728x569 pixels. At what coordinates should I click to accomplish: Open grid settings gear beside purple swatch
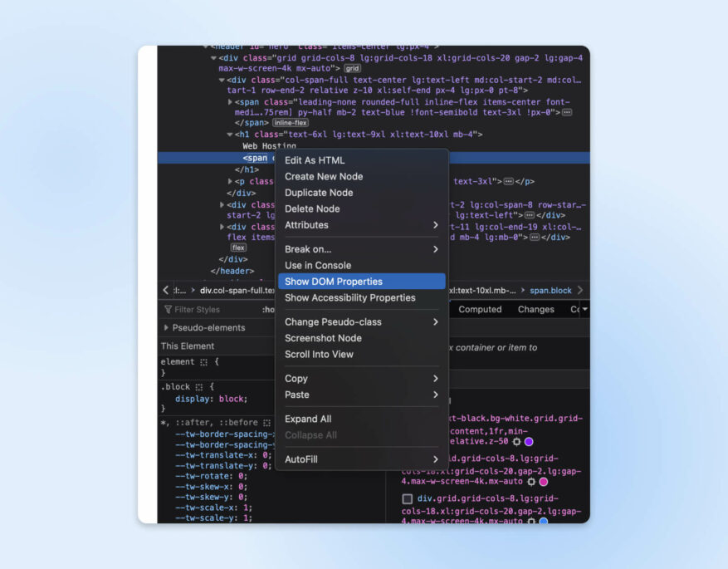coord(515,440)
